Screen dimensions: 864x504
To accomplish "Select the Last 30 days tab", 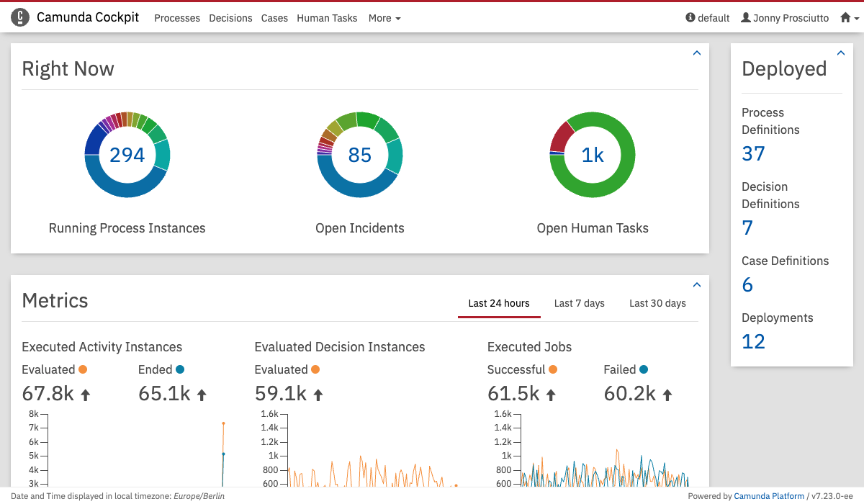I will (x=657, y=303).
